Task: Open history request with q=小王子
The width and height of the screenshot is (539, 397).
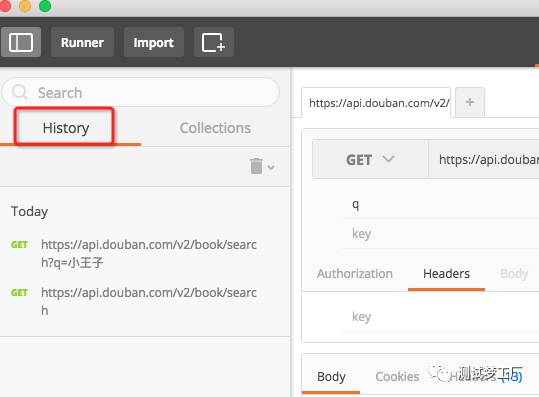Action: (149, 254)
